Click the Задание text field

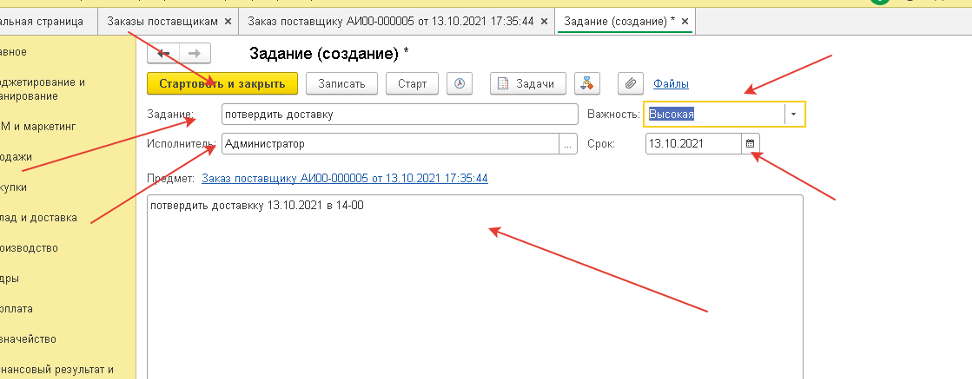[x=399, y=114]
